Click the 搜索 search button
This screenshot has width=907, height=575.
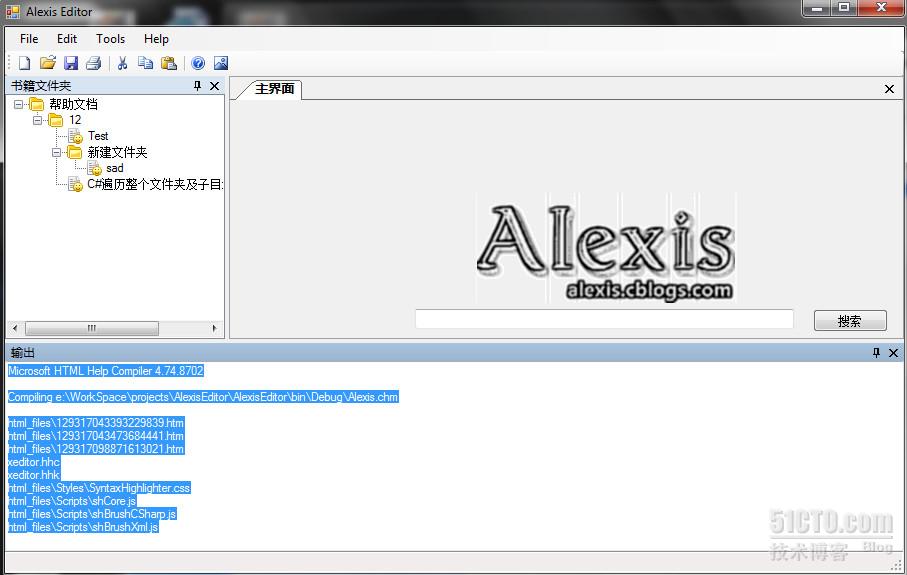pos(850,320)
